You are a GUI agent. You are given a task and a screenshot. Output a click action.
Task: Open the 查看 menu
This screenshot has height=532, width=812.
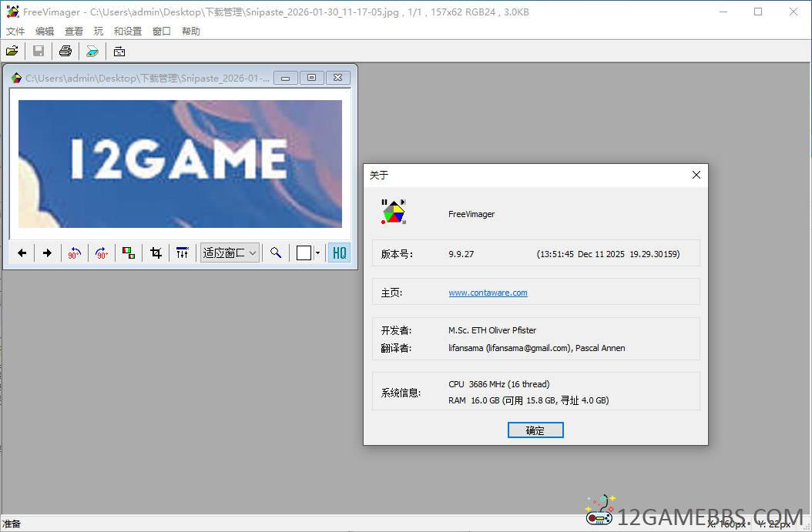pyautogui.click(x=73, y=32)
